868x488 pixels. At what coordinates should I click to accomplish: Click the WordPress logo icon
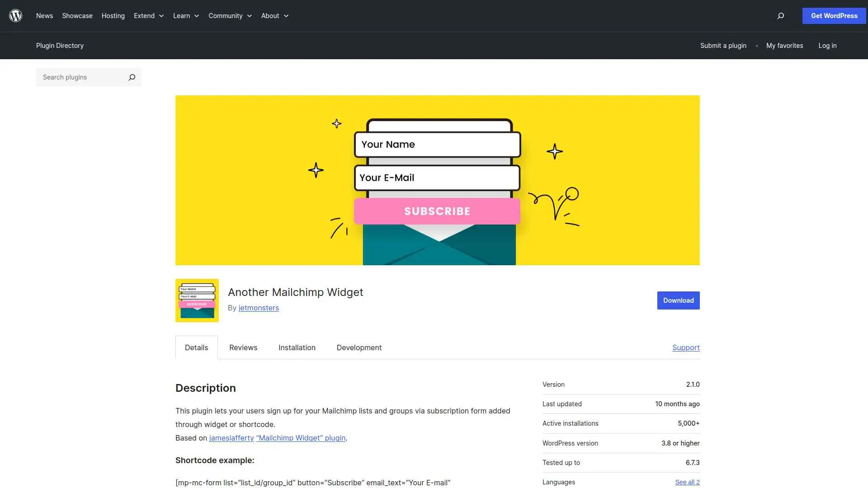pos(15,15)
